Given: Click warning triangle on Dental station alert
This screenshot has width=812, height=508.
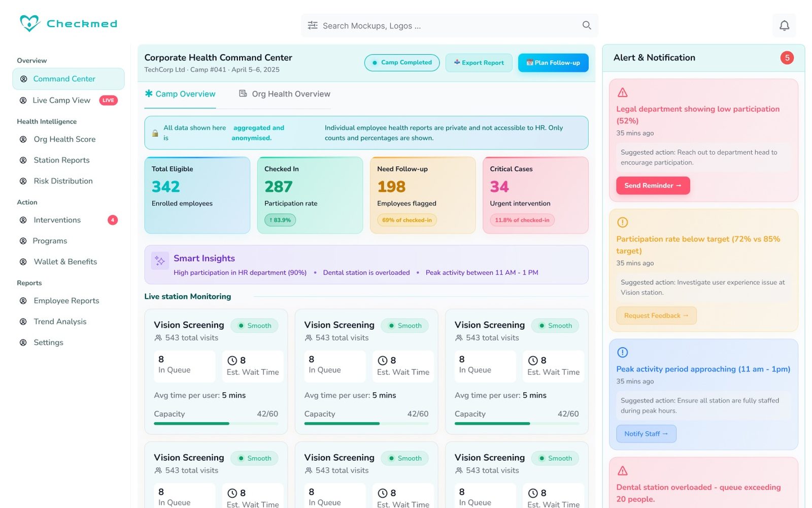Looking at the screenshot, I should coord(622,471).
